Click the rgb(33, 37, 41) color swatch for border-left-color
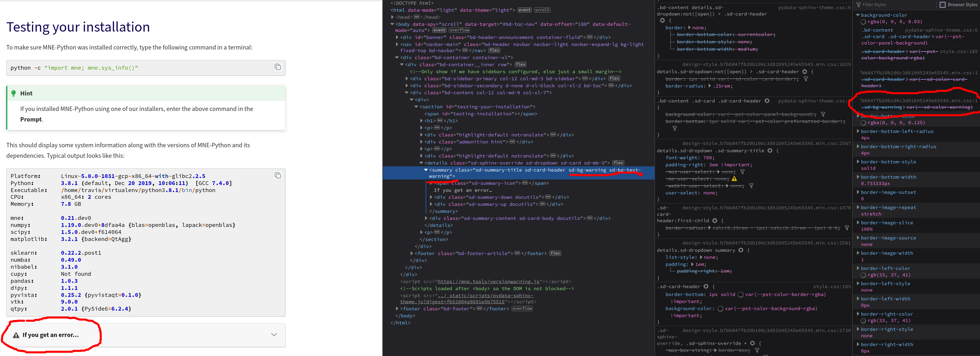 click(864, 275)
